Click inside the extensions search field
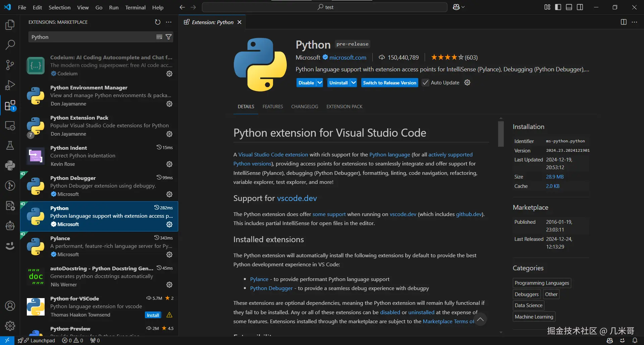The image size is (644, 345). pos(91,37)
